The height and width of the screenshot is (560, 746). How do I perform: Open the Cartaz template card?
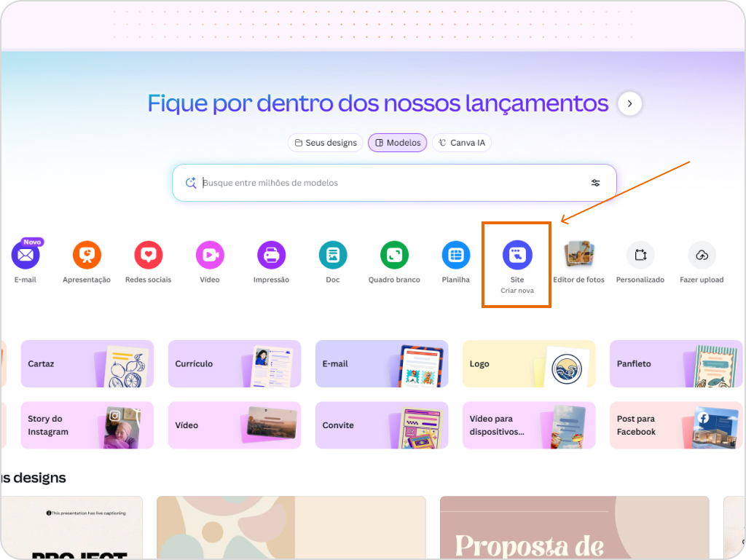coord(87,363)
